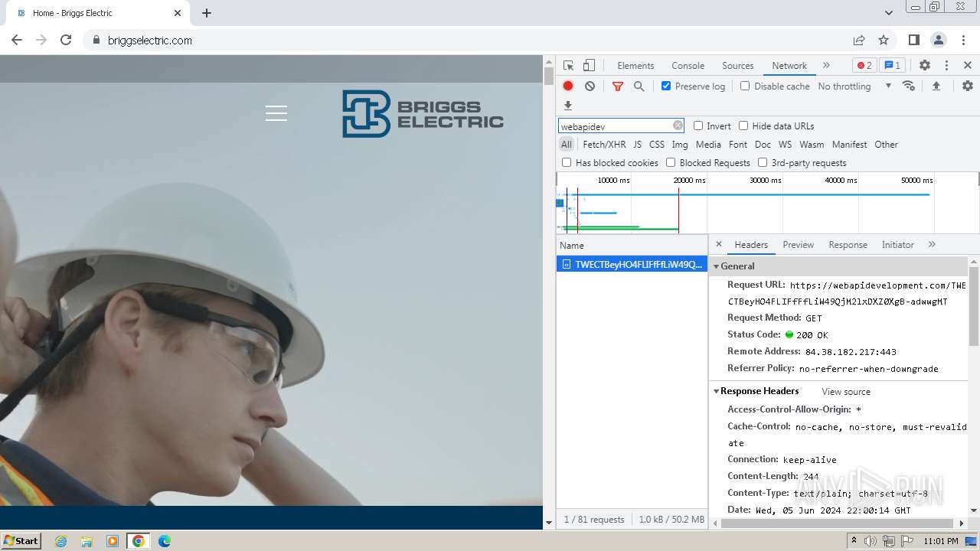Click the Briggs Electric logo
Screen dimensions: 980x551
[x=423, y=114]
